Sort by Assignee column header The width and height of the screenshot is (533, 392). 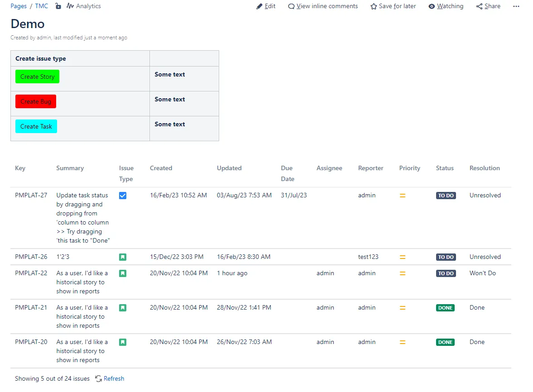pyautogui.click(x=329, y=168)
